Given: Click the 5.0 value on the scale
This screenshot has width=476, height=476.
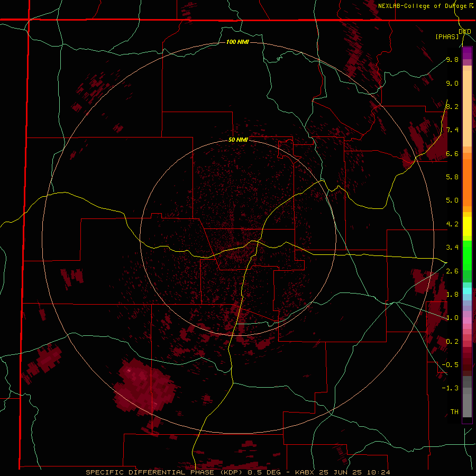Looking at the screenshot, I should [452, 200].
